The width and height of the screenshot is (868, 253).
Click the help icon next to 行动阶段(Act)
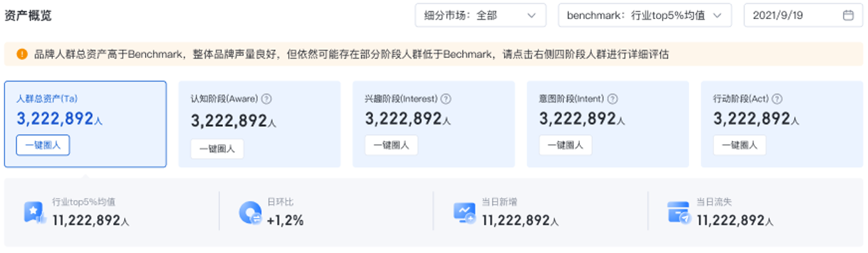point(777,99)
